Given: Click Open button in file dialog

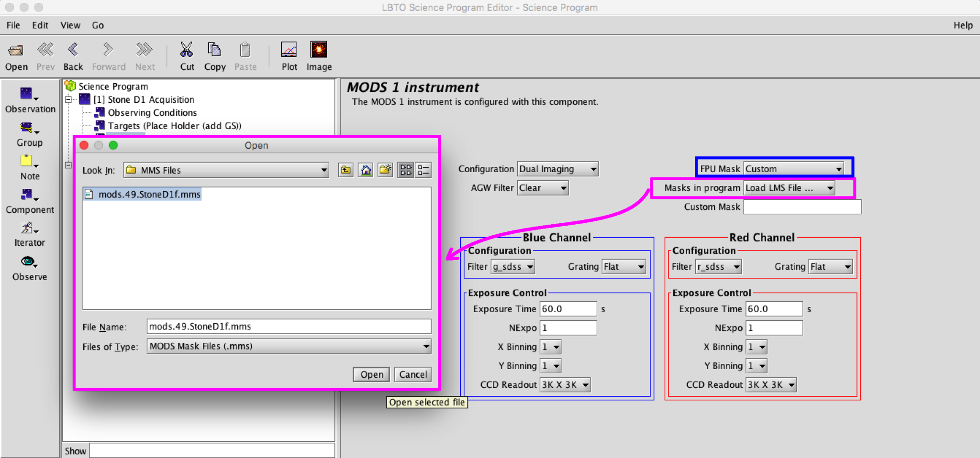Looking at the screenshot, I should point(371,374).
